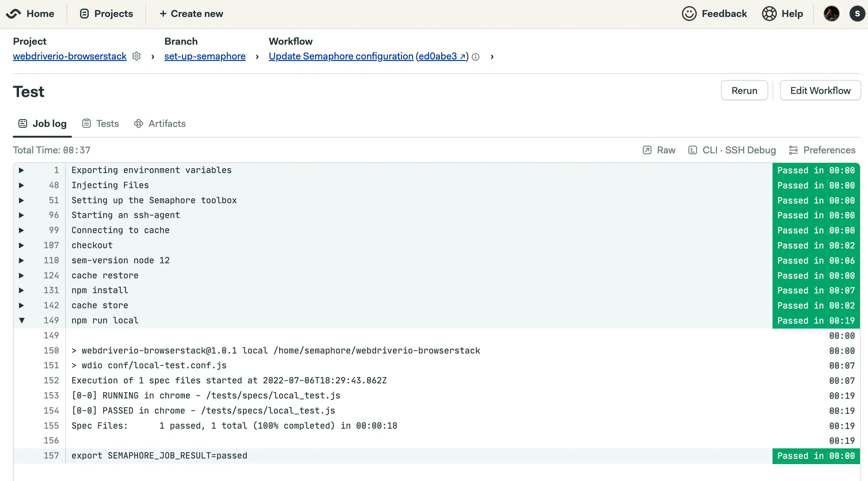
Task: Click the Help lifebuoy icon
Action: point(769,14)
